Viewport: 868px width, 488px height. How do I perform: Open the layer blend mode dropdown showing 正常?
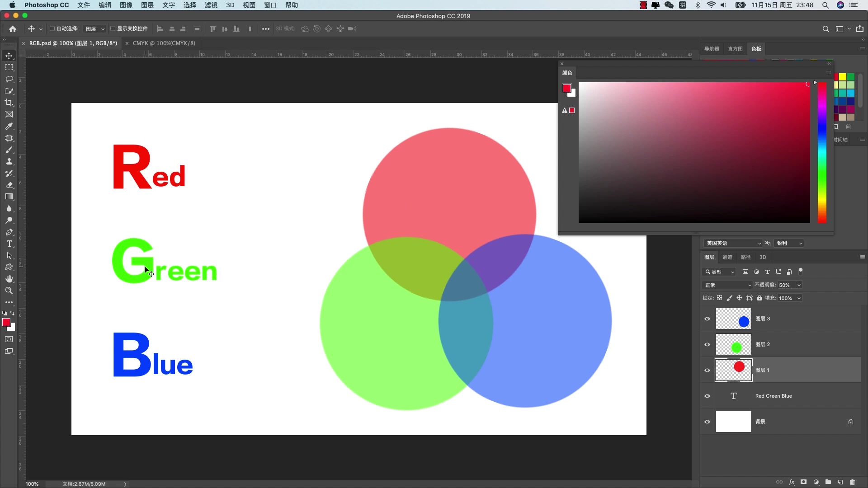click(727, 285)
